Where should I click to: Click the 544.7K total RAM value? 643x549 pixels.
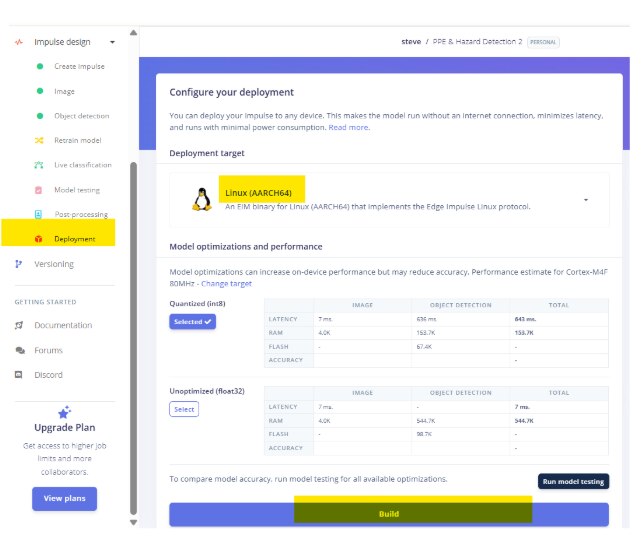click(524, 421)
